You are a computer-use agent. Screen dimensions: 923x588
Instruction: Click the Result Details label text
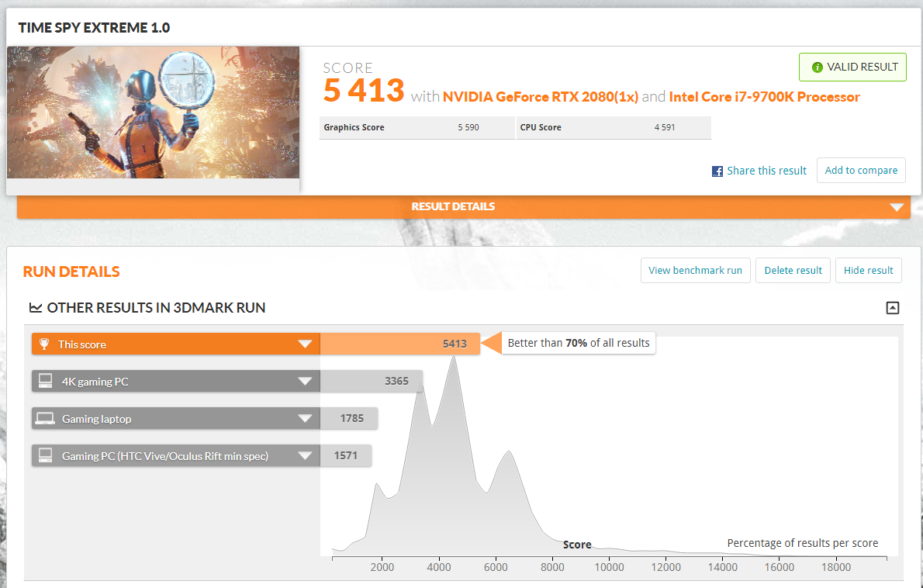(x=453, y=206)
